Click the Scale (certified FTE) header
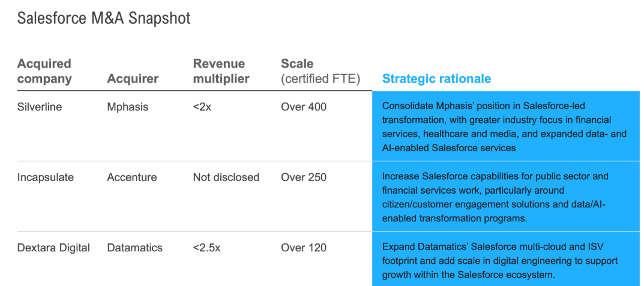 point(320,71)
